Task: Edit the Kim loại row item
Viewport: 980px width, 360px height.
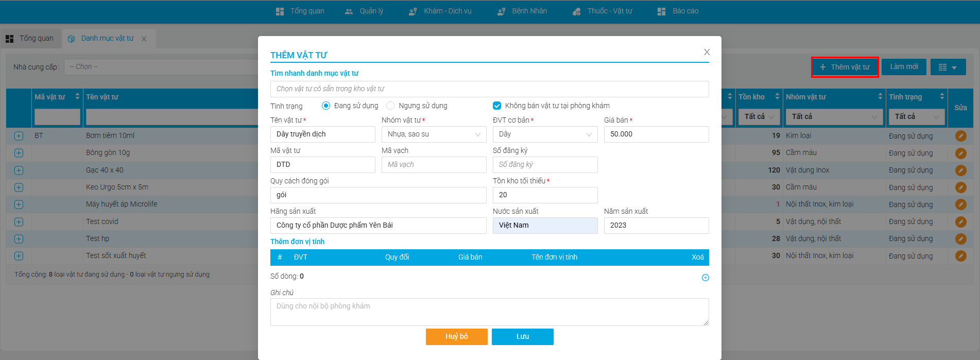Action: click(960, 136)
